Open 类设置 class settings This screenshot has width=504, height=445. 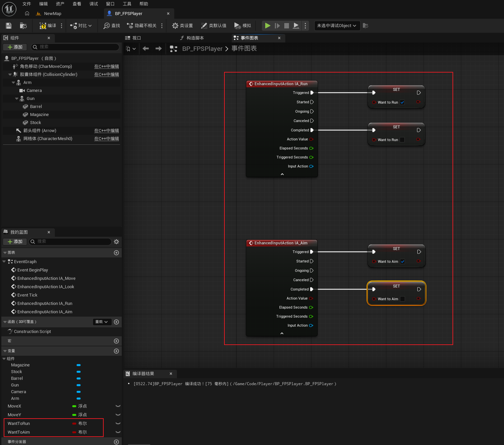183,26
